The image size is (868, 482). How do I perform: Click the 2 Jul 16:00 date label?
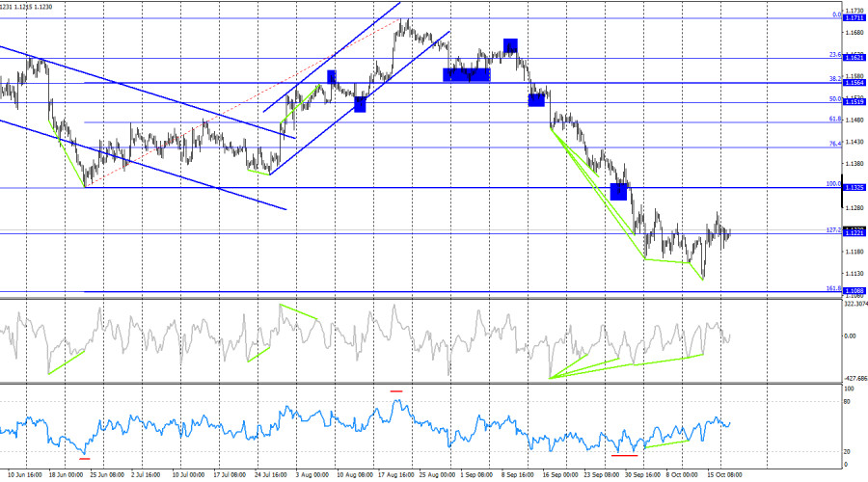tap(146, 475)
